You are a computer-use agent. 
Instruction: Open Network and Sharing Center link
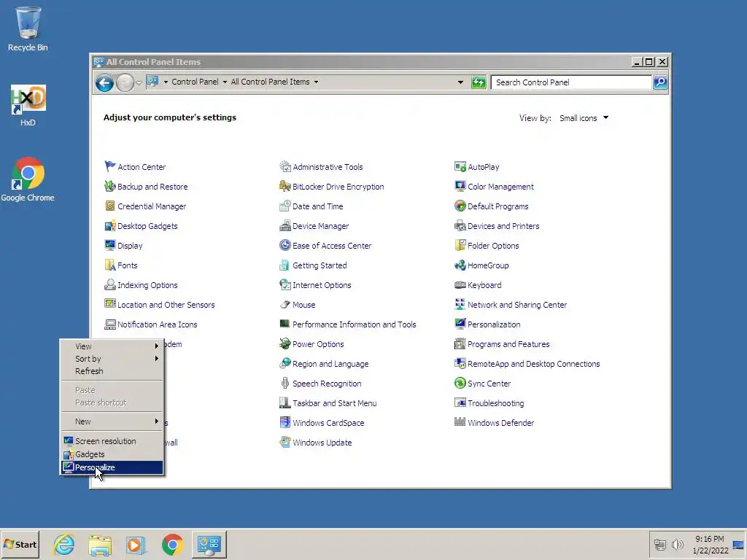[517, 305]
